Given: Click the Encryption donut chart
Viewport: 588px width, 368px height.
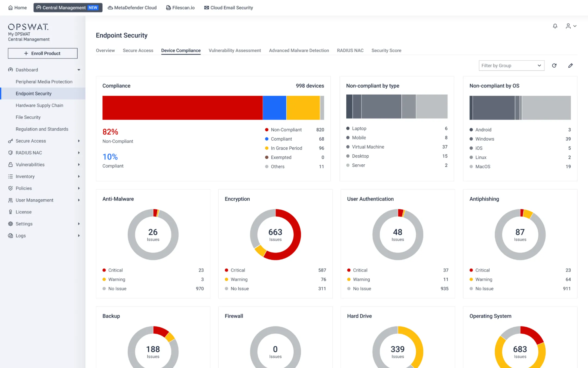Looking at the screenshot, I should (275, 234).
